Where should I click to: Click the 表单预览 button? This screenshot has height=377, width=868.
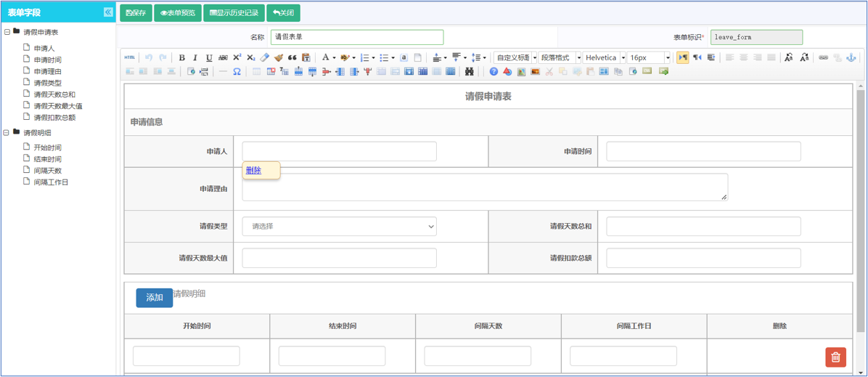tap(178, 13)
